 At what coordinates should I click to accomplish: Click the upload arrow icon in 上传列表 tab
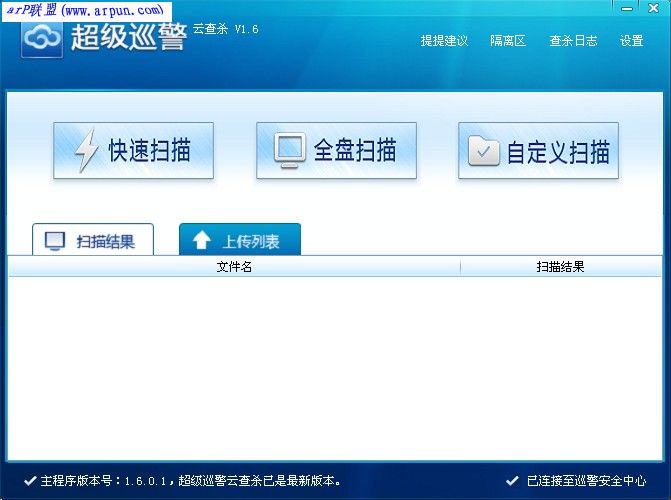tap(201, 241)
